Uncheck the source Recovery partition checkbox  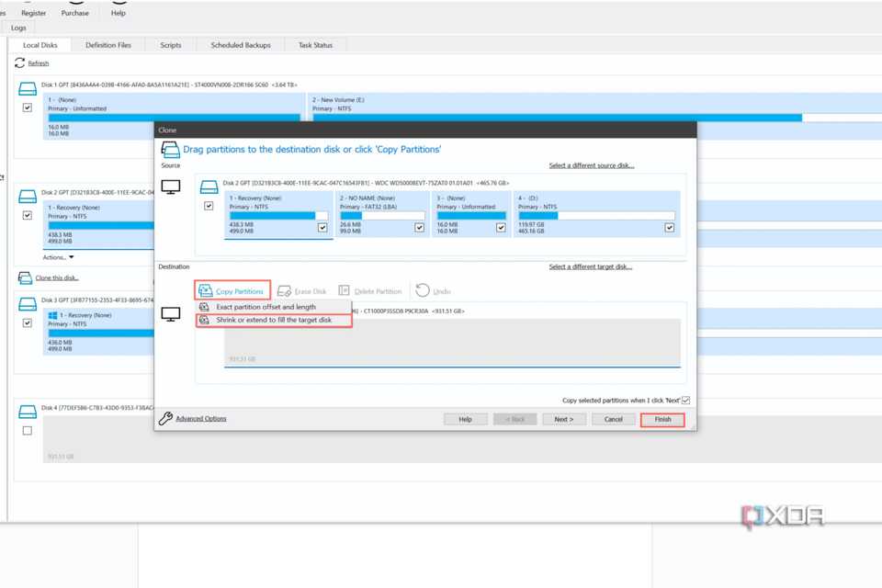click(322, 227)
